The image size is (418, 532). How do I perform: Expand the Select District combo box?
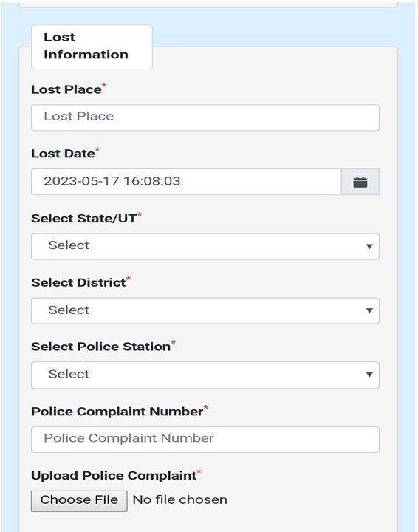[205, 311]
